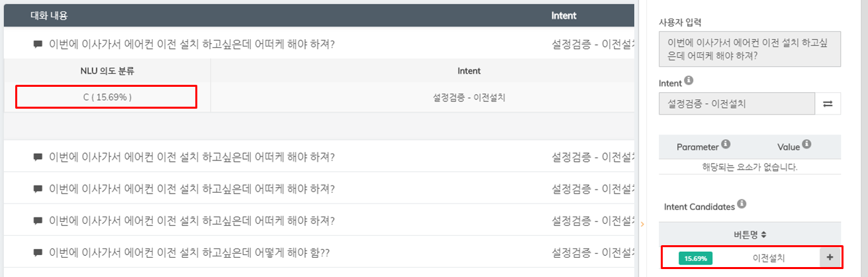868x277 pixels.
Task: Click the 이전설치 candidate name
Action: click(768, 258)
